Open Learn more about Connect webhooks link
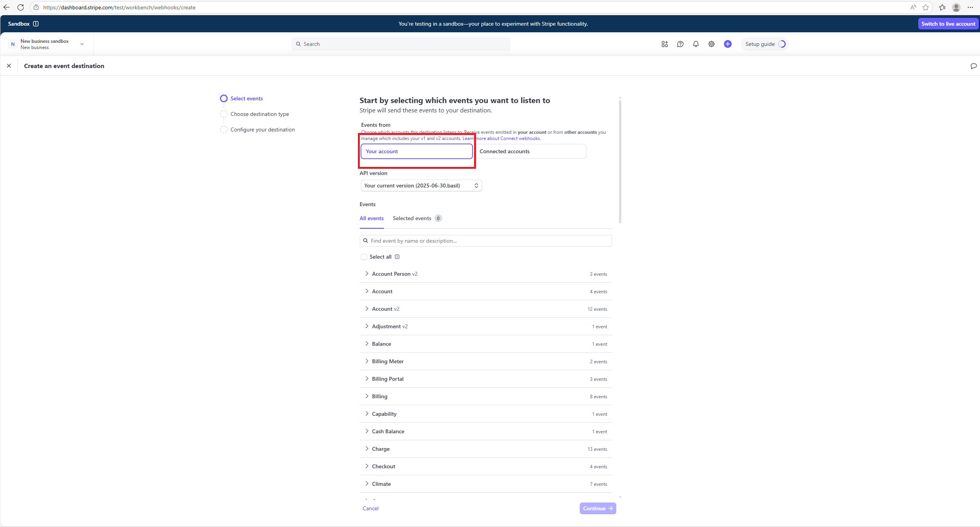The width and height of the screenshot is (980, 527). [501, 138]
